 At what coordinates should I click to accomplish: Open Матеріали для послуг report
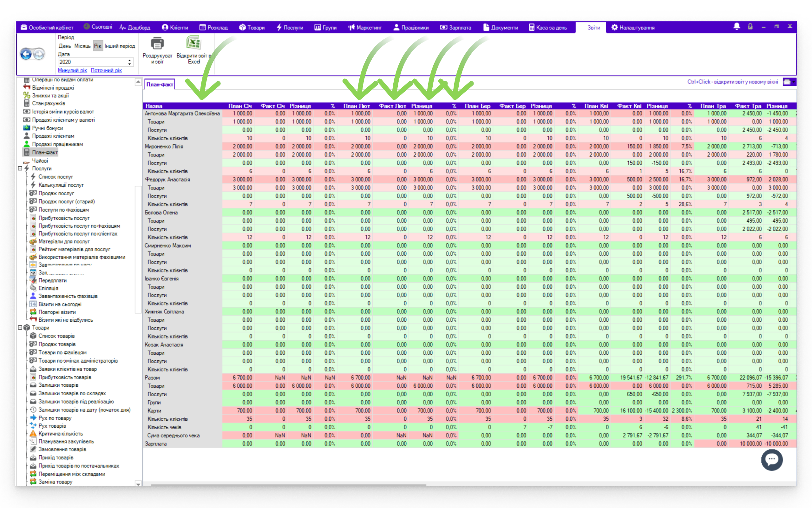click(x=64, y=242)
